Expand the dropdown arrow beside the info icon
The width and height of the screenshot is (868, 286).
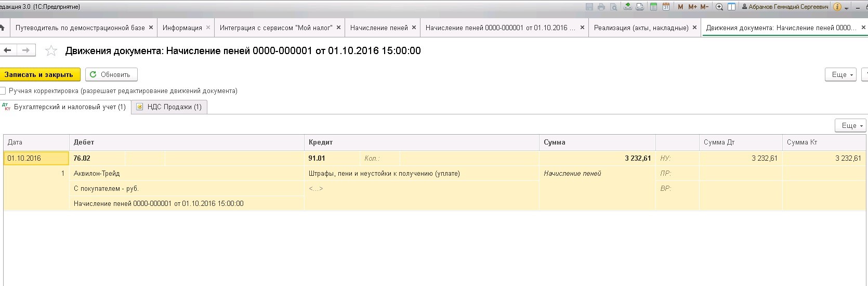[x=847, y=7]
